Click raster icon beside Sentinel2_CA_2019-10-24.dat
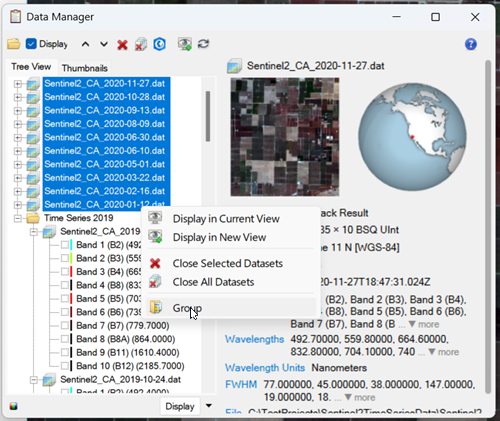Viewport: 500px width, 421px height. (x=49, y=379)
